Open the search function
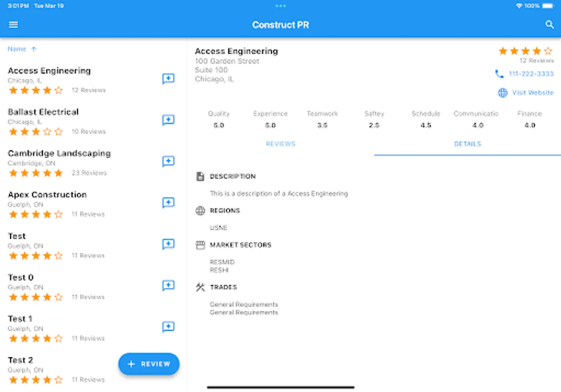Image resolution: width=561 pixels, height=392 pixels. (x=550, y=25)
